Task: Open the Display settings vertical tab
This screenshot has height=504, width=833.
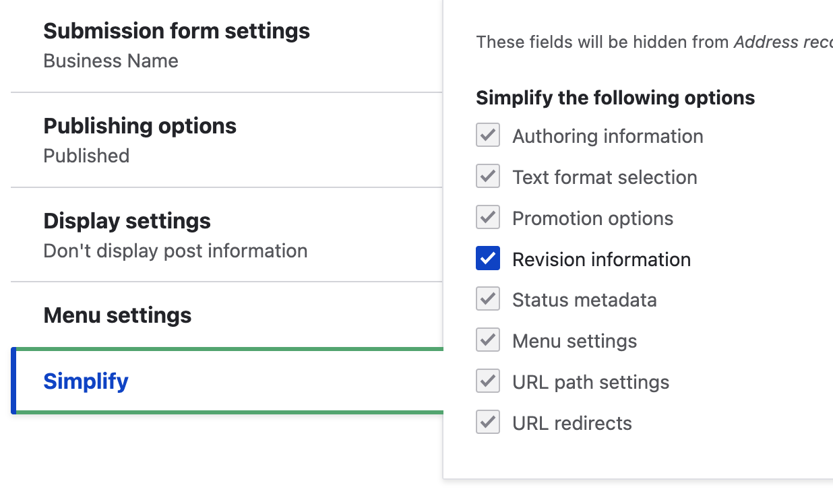Action: pyautogui.click(x=127, y=221)
